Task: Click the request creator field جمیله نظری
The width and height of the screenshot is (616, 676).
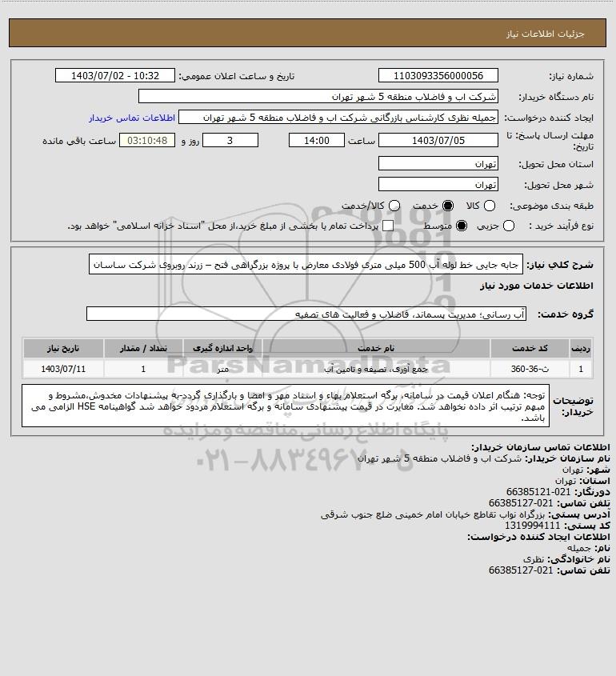Action: pyautogui.click(x=338, y=118)
